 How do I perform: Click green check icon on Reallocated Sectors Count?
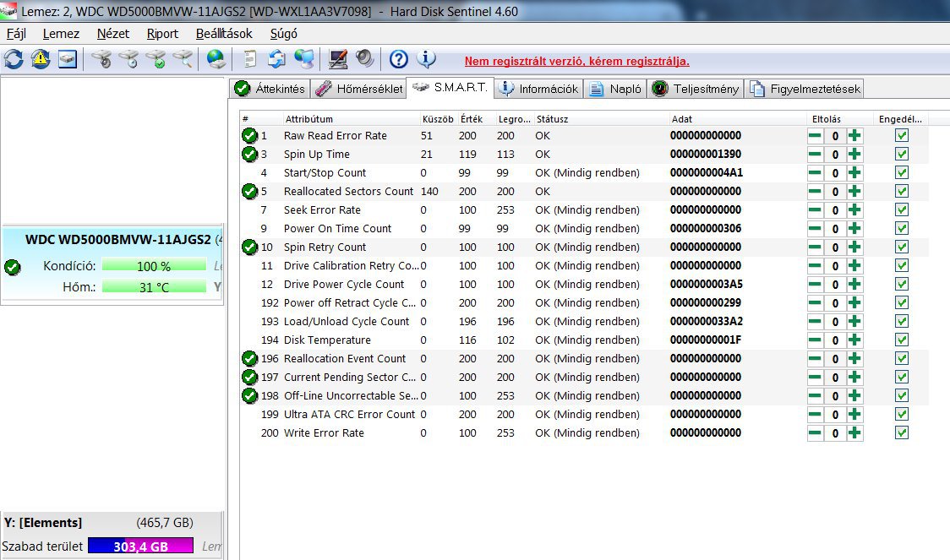(x=249, y=191)
